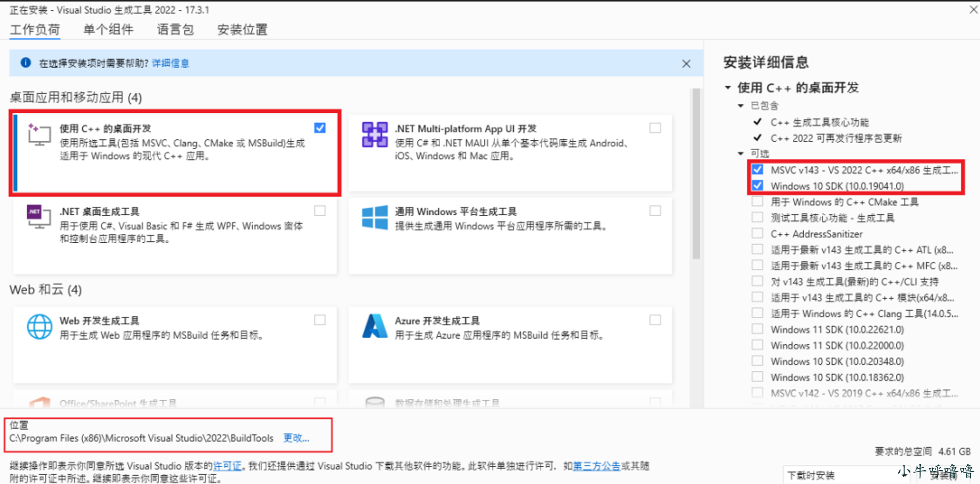Viewport: 980px width, 484px height.
Task: Check C++ AddressSanitizer option
Action: click(757, 233)
